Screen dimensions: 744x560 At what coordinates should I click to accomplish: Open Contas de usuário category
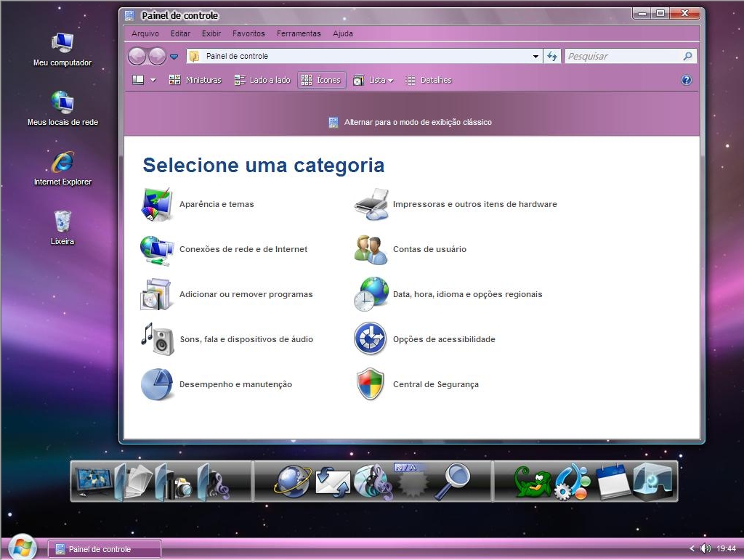[x=429, y=249]
